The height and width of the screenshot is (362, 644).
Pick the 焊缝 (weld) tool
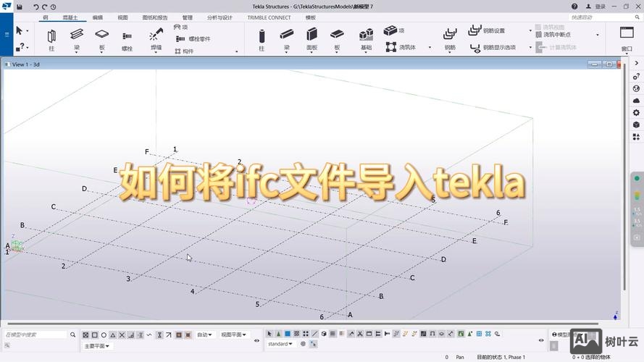click(x=156, y=40)
